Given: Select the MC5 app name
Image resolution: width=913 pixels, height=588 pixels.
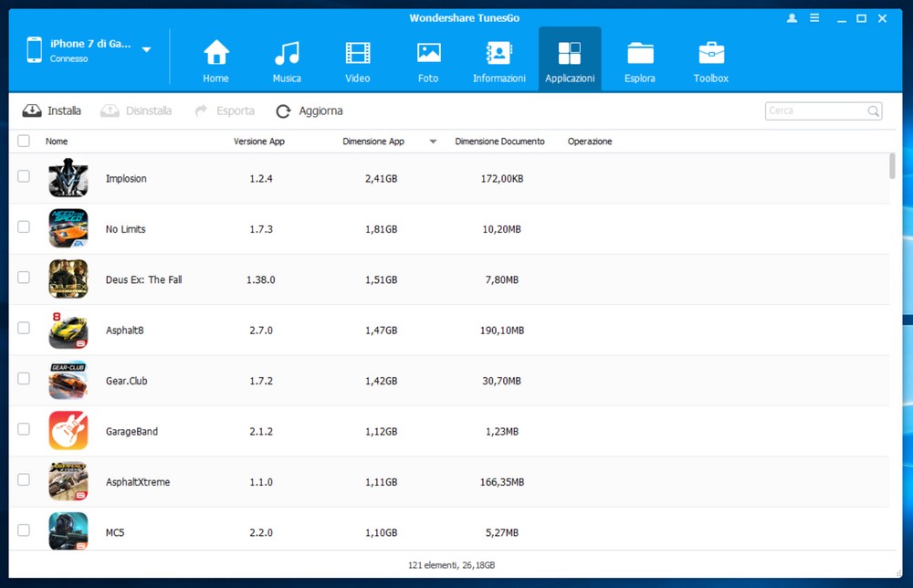Looking at the screenshot, I should tap(115, 532).
